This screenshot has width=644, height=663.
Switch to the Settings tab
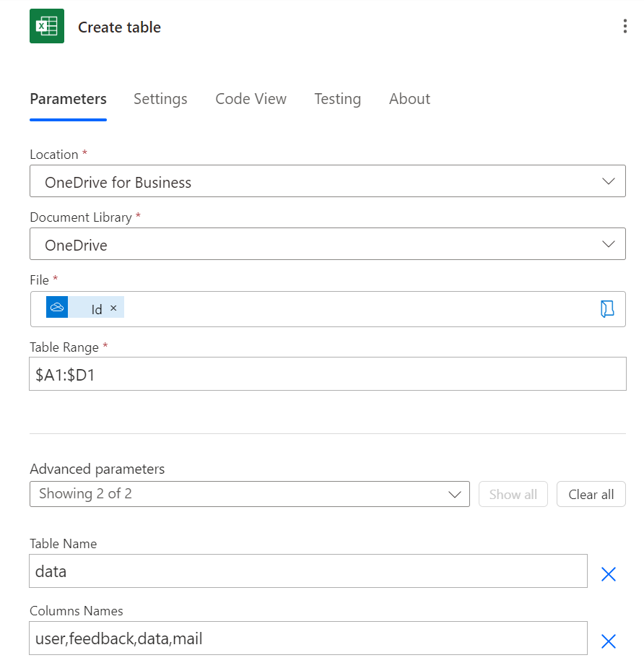[x=160, y=99]
